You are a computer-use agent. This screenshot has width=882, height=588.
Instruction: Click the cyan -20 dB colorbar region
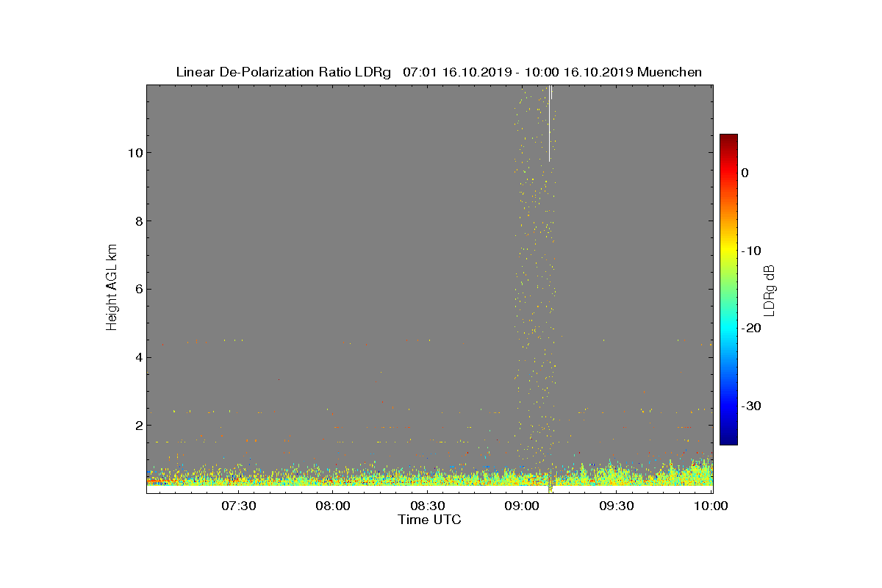[x=728, y=329]
